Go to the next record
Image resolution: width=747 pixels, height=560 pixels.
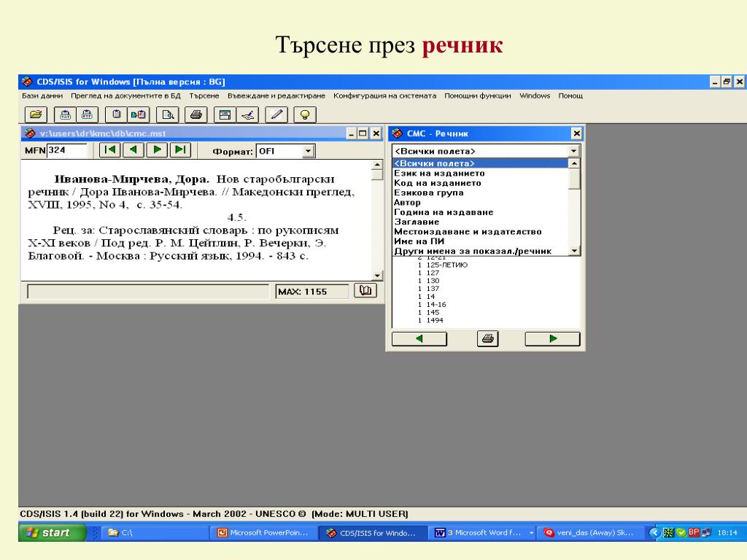coord(158,150)
